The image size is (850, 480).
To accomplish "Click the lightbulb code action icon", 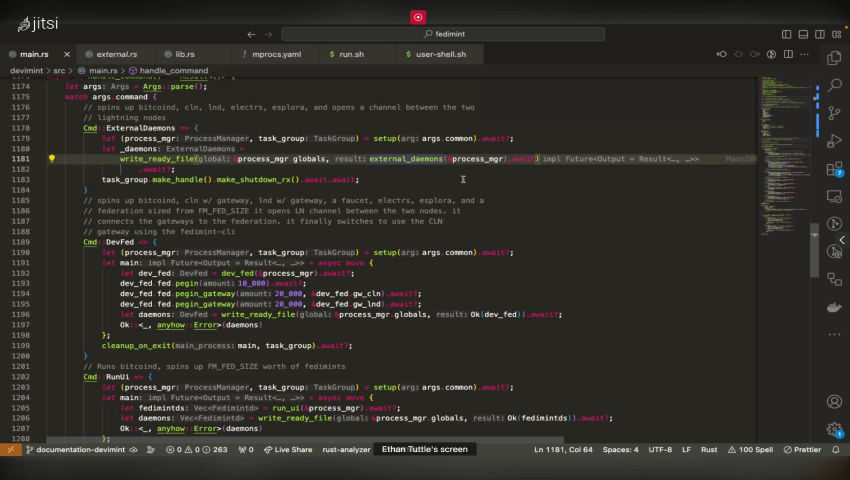I will coord(52,159).
